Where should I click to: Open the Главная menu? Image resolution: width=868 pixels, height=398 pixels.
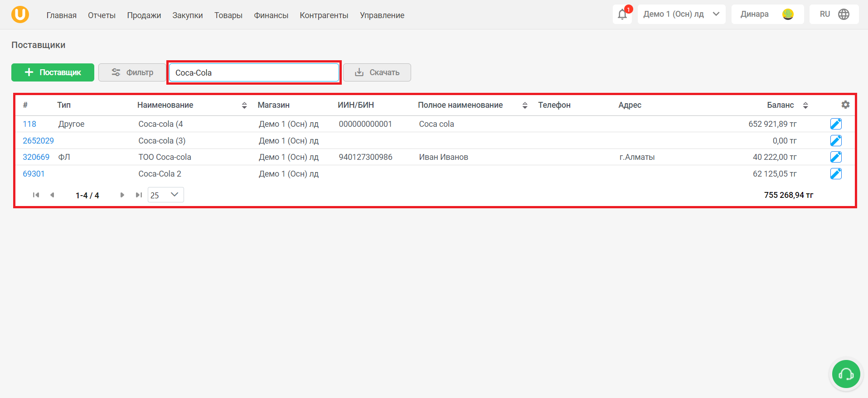pos(62,15)
